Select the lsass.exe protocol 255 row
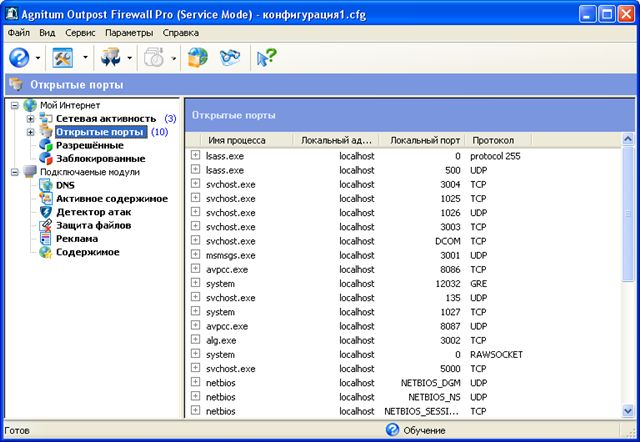Viewport: 640px width, 442px height. point(403,155)
